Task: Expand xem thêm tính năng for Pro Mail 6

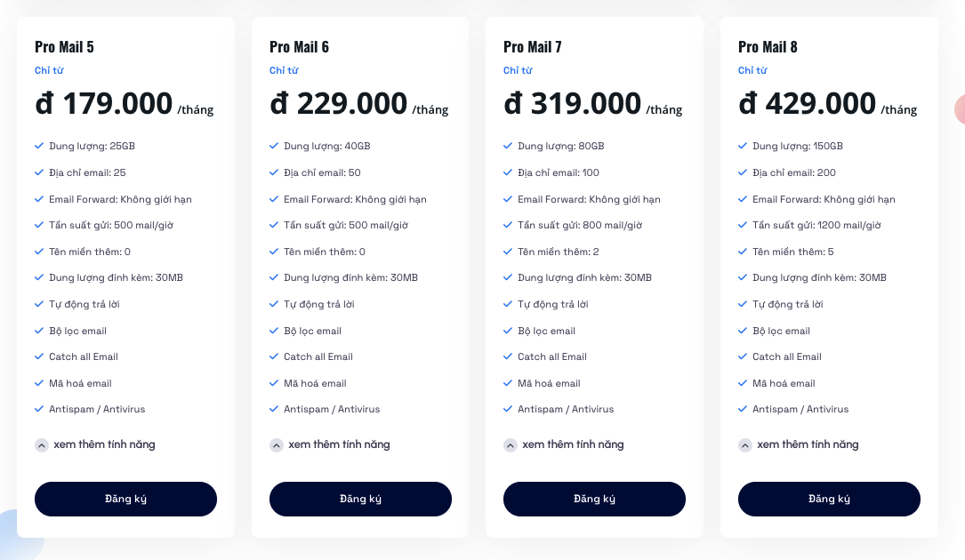Action: (330, 444)
